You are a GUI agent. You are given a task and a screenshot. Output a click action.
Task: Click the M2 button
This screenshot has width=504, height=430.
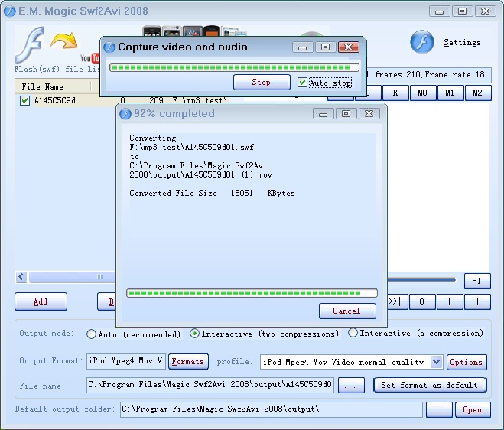coord(478,93)
